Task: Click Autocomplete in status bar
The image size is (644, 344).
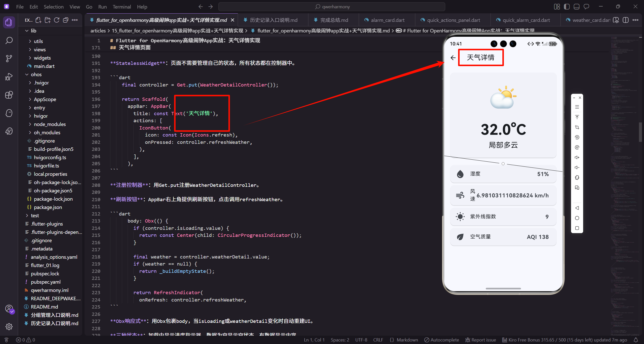Action: click(x=441, y=340)
